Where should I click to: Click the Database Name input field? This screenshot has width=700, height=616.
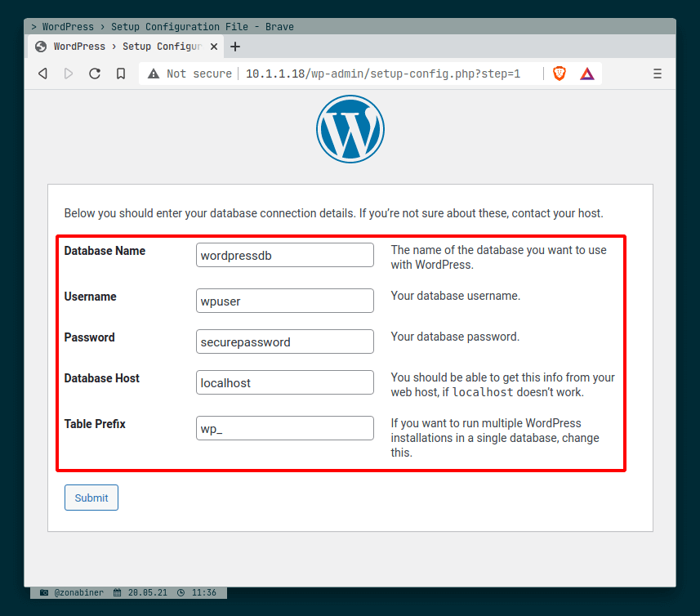click(284, 255)
